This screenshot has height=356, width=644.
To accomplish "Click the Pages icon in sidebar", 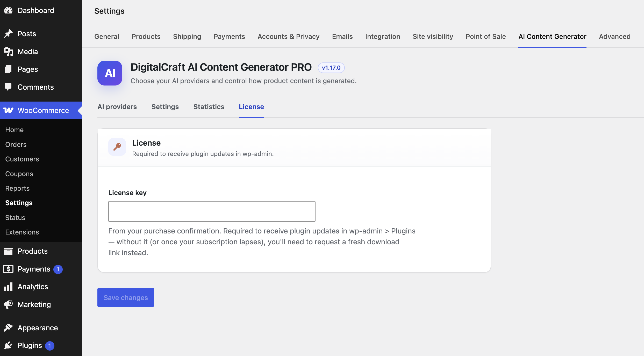I will [8, 69].
